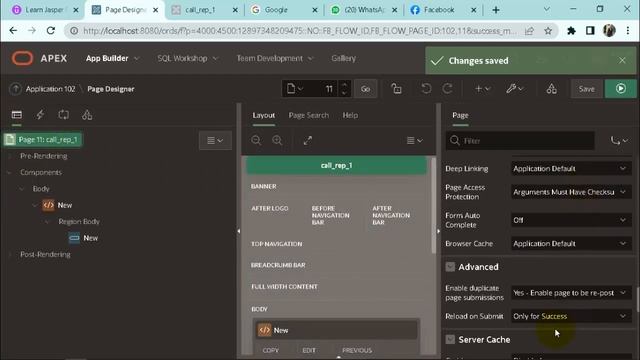Open the App Builder menu
This screenshot has height=360, width=640.
pyautogui.click(x=112, y=58)
